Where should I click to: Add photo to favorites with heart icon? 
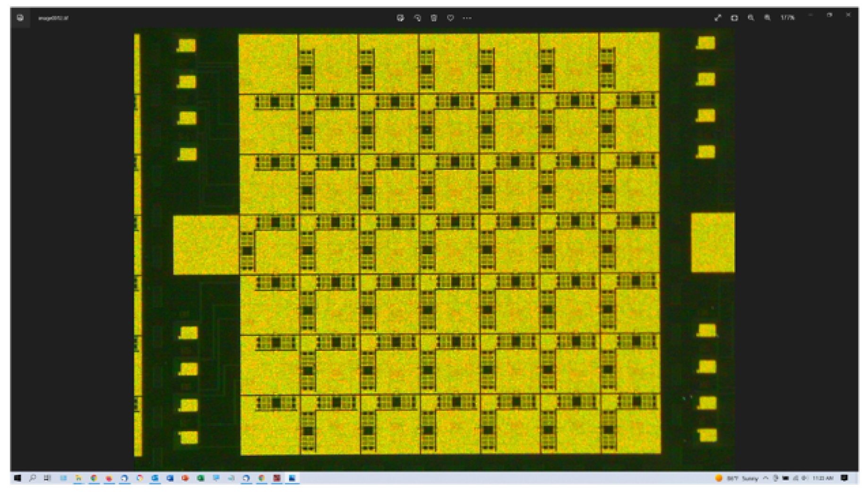click(450, 18)
